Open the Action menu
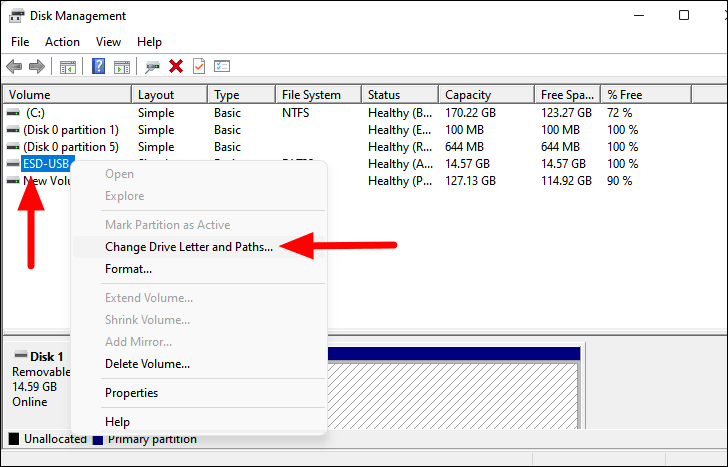Viewport: 728px width, 467px height. coord(62,42)
